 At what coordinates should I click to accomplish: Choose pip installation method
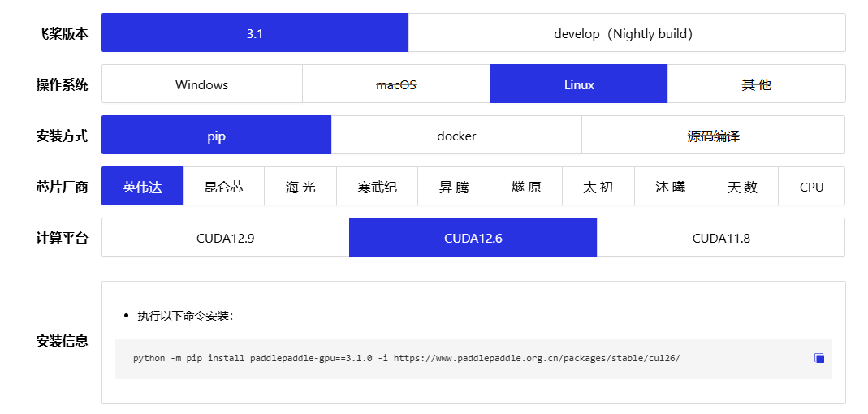(x=217, y=135)
